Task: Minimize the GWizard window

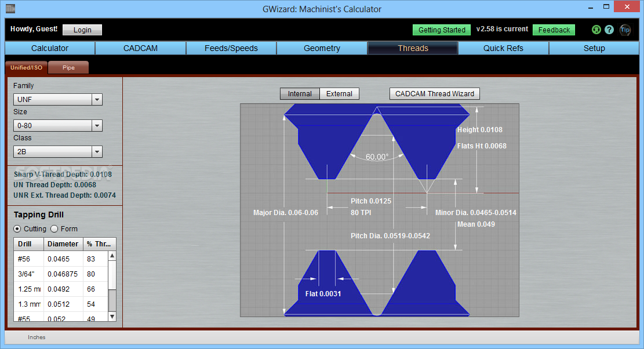Action: coord(591,7)
